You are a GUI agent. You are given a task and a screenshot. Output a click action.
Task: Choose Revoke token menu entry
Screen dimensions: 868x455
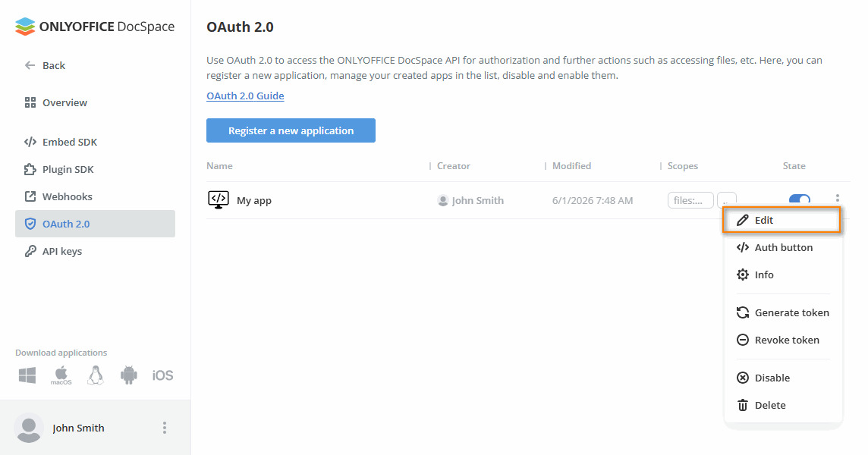(x=782, y=340)
